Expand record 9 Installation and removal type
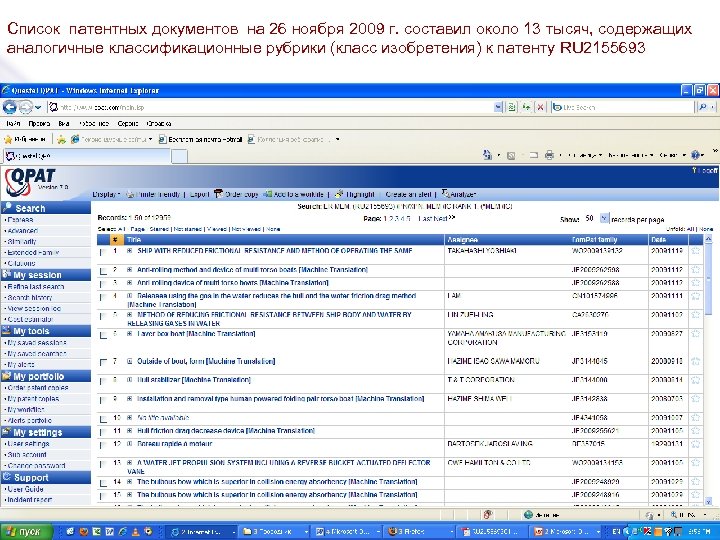Viewport: 720px width, 540px height. 129,399
